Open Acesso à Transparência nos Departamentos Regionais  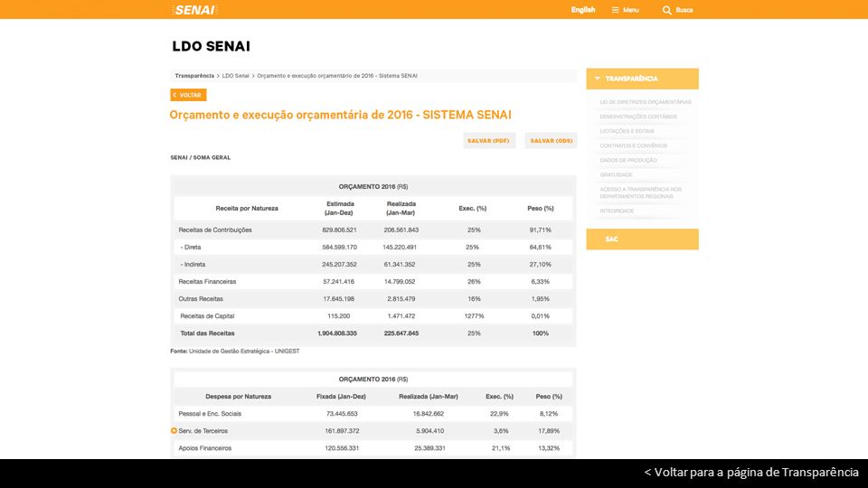coord(640,192)
